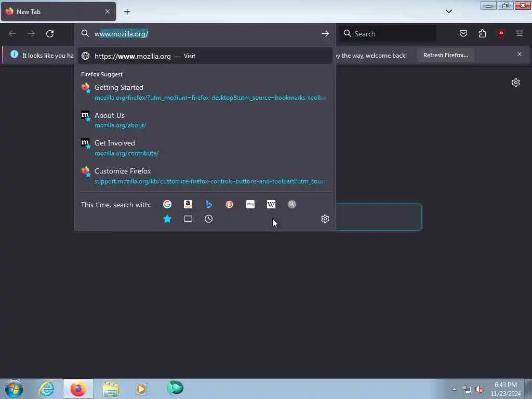532x399 pixels.
Task: Close the New Tab tab
Action: 108,11
